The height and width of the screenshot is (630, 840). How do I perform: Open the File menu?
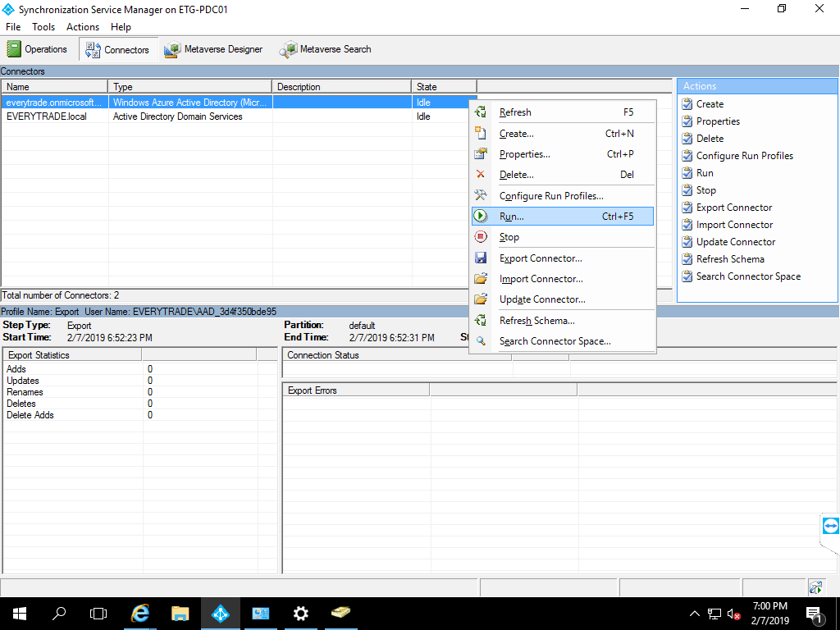[x=13, y=27]
